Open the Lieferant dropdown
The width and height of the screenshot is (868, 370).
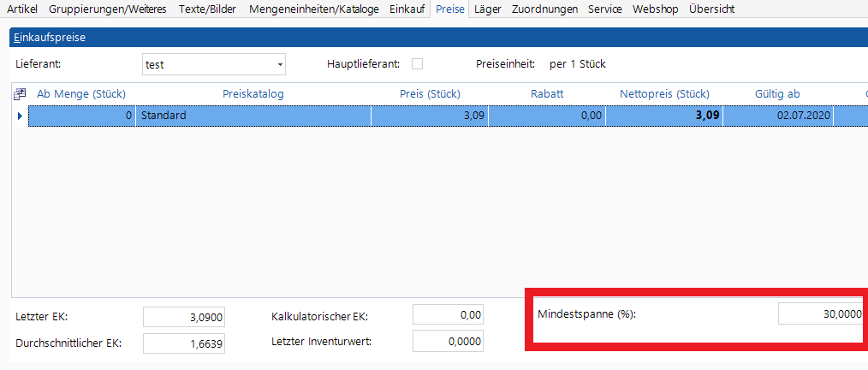279,64
